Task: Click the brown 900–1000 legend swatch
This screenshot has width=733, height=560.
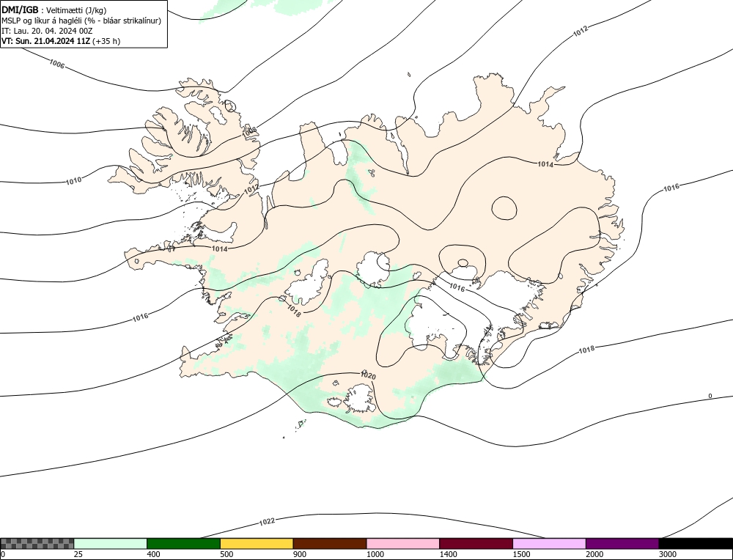Action: click(x=330, y=544)
